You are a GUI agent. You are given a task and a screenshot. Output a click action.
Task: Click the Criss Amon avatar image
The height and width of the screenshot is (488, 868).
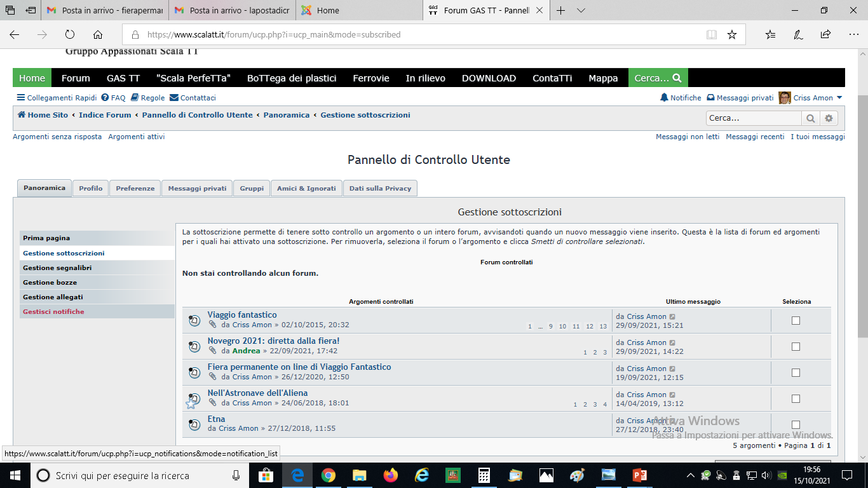pyautogui.click(x=785, y=98)
